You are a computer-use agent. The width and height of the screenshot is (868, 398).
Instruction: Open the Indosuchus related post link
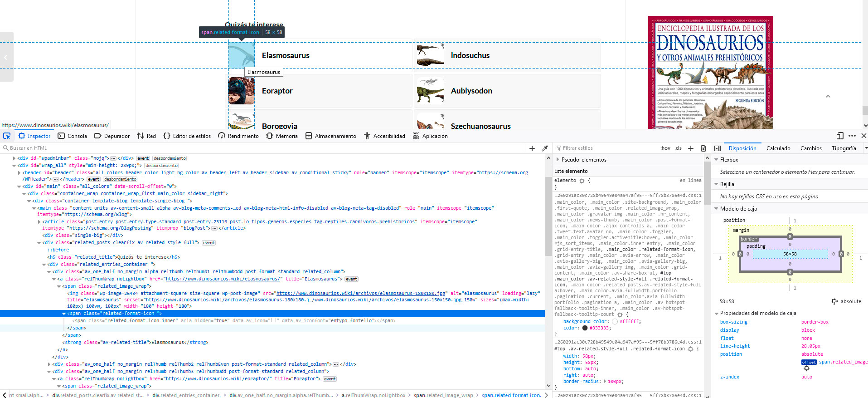[x=470, y=55]
